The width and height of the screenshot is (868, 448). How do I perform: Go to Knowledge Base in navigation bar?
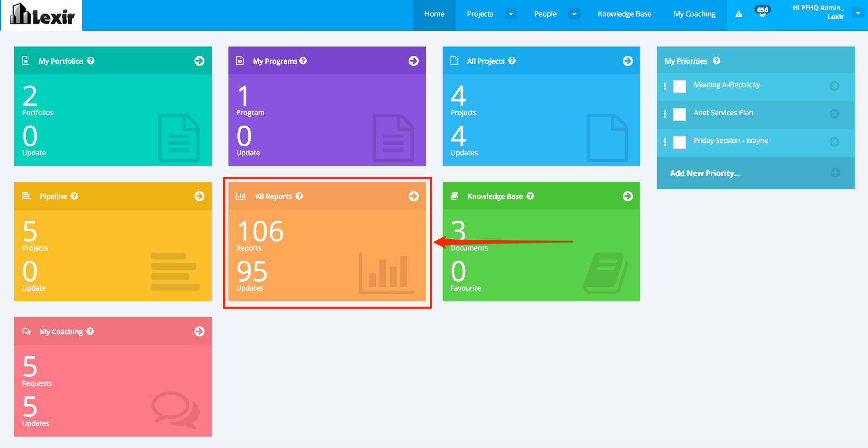(624, 14)
